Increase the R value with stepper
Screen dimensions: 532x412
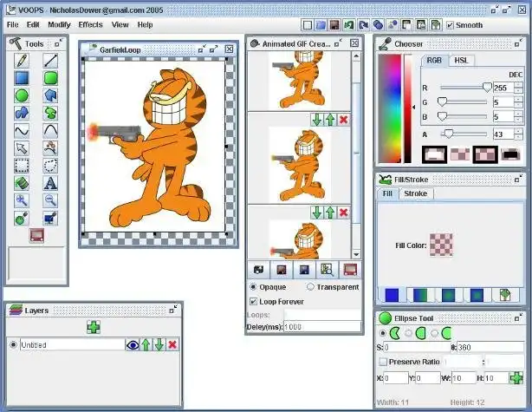tap(518, 85)
